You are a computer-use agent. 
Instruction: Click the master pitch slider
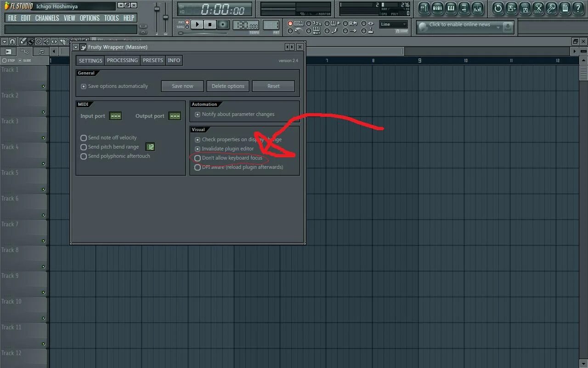166,17
